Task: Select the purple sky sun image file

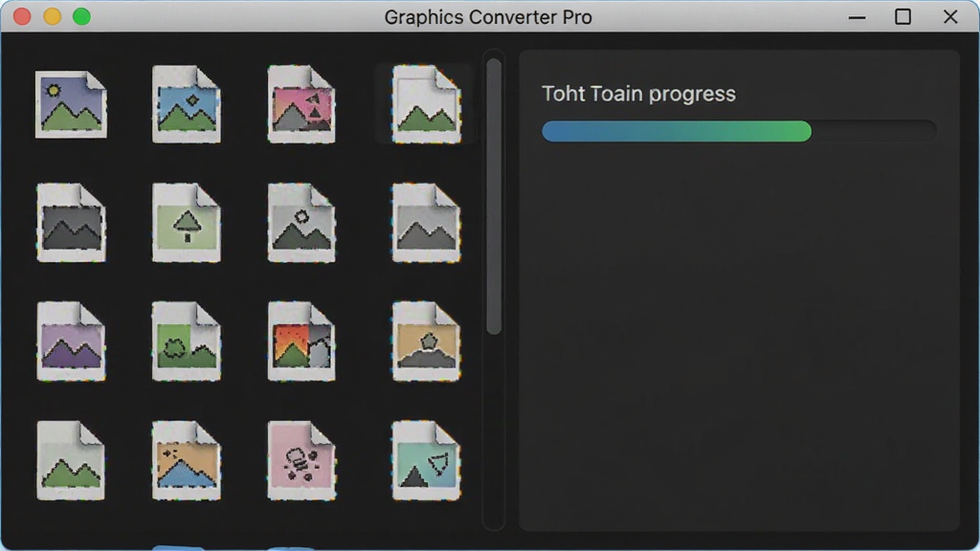Action: coord(71,104)
